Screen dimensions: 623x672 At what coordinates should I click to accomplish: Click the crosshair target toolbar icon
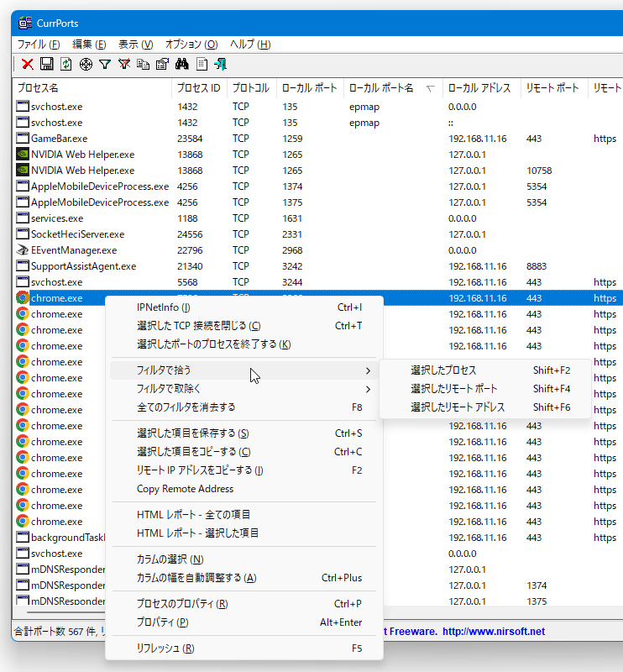[86, 65]
